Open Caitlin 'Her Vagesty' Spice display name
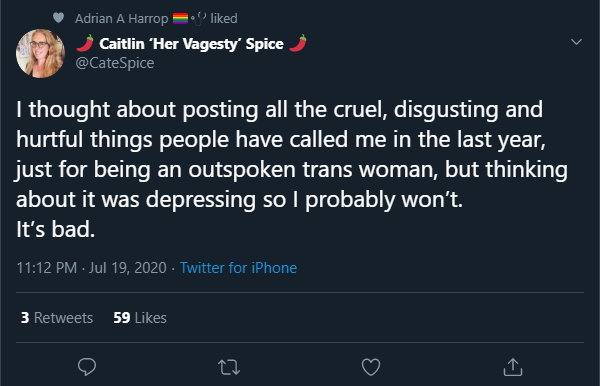Viewport: 600px width, 386px height. 191,44
